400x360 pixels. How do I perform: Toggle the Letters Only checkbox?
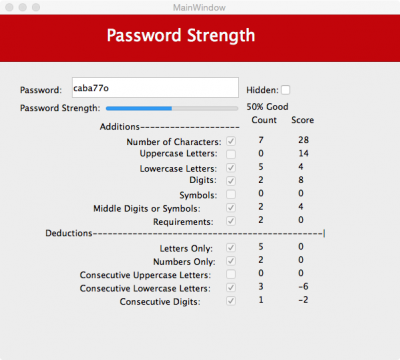point(231,248)
